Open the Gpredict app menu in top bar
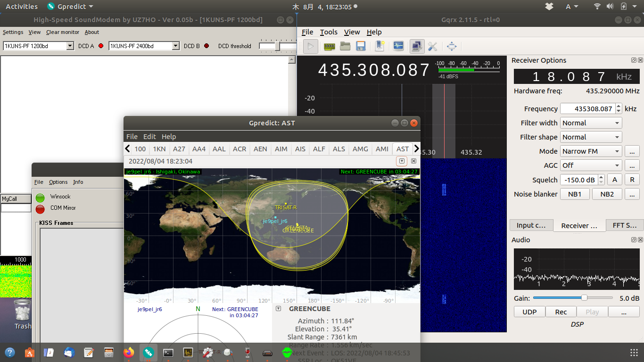The image size is (644, 362). click(71, 7)
